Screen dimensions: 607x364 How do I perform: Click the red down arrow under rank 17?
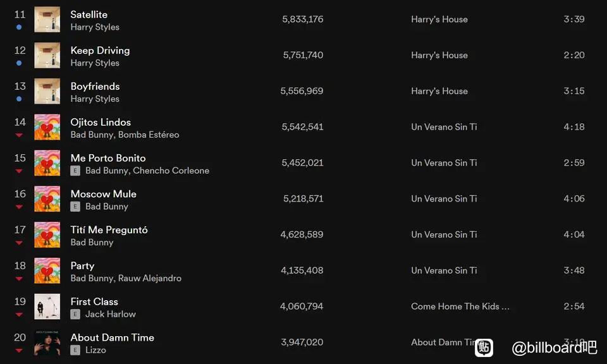tap(19, 243)
